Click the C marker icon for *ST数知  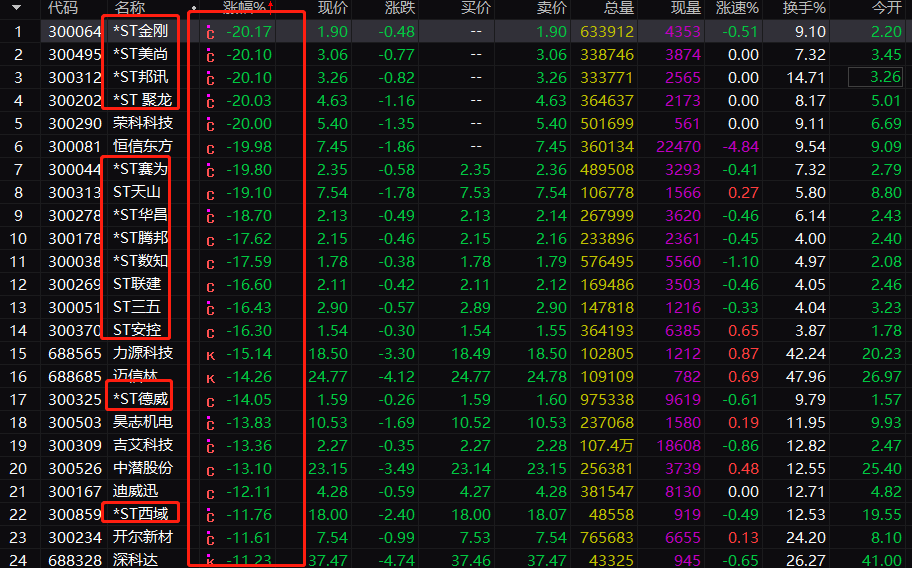coord(210,263)
